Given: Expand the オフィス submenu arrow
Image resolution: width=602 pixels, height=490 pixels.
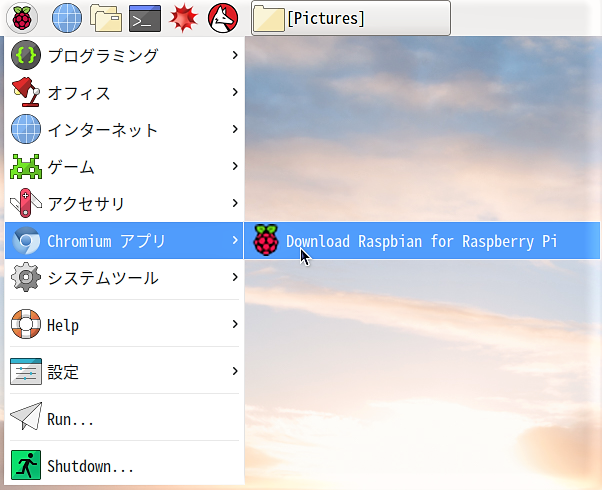Looking at the screenshot, I should [235, 92].
